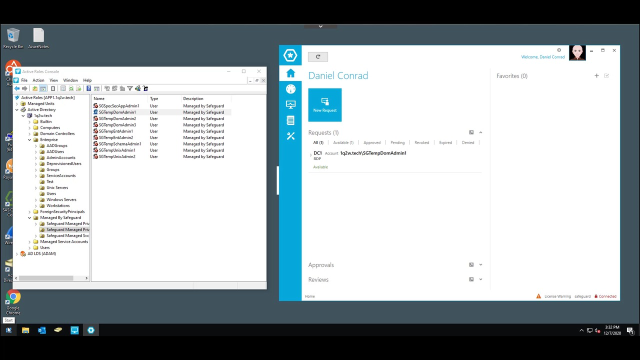Select the SGTempUnixAdmin2 user row

[162, 156]
